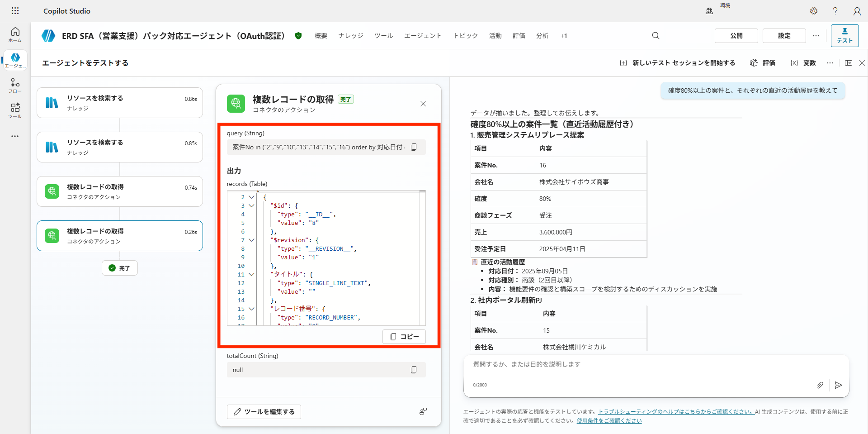The width and height of the screenshot is (868, 434).
Task: Collapse JSON line 2 fold chevron
Action: click(x=252, y=197)
